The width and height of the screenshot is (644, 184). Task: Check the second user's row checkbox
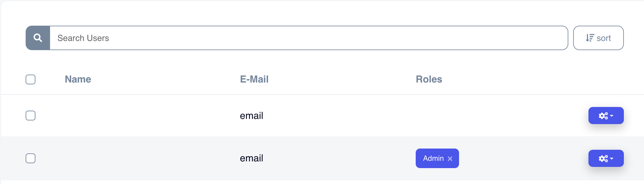31,158
